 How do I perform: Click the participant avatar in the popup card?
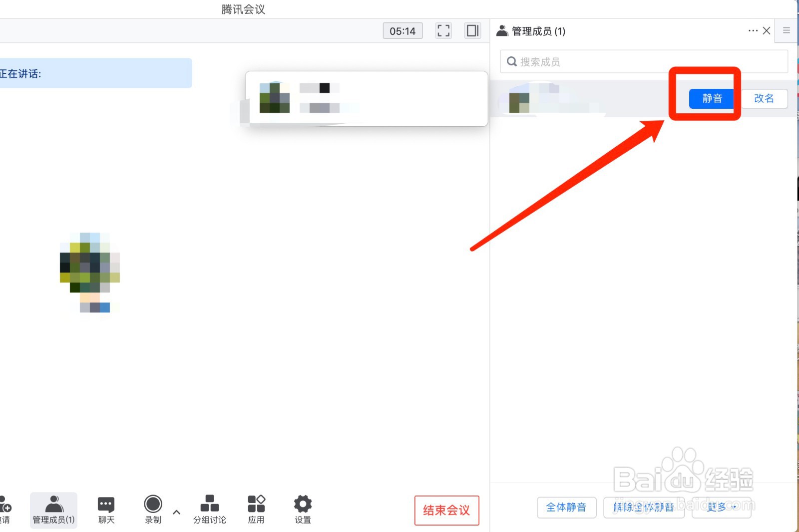click(274, 98)
